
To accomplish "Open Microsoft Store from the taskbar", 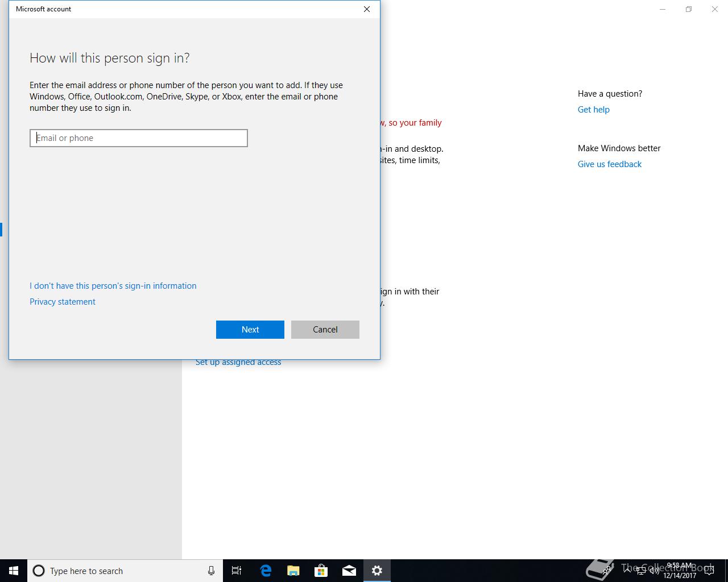I will pyautogui.click(x=321, y=571).
